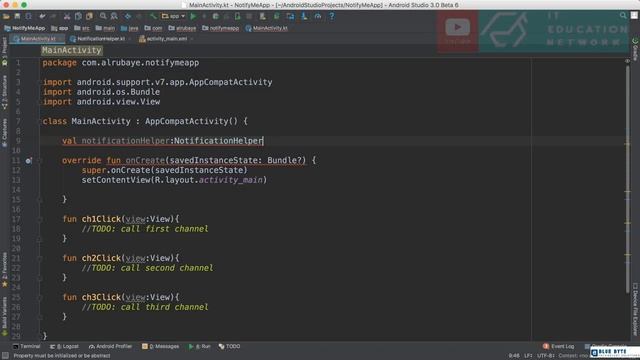Click the Debug app bug icon
Image resolution: width=640 pixels, height=360 pixels.
pos(216,16)
